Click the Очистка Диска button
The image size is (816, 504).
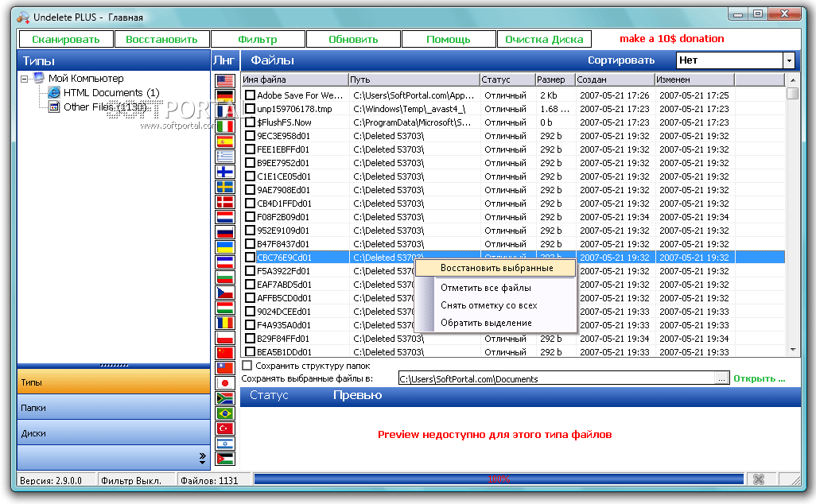544,39
